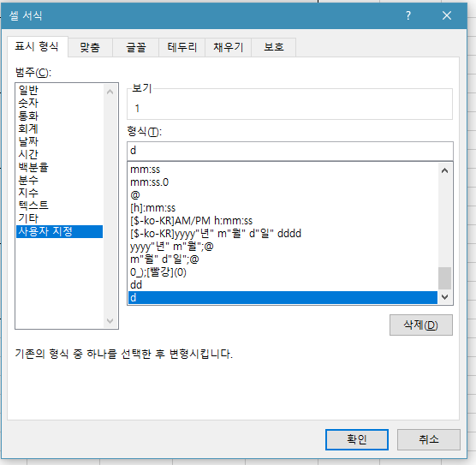Switch to the 표시 형식 tab
This screenshot has height=465, width=476.
click(x=37, y=47)
